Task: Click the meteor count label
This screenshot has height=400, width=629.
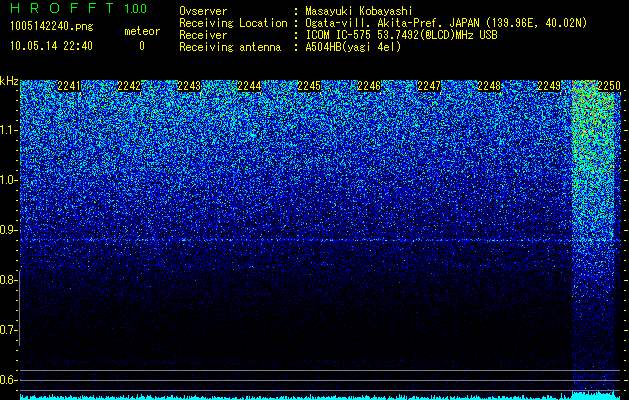Action: coord(142,31)
